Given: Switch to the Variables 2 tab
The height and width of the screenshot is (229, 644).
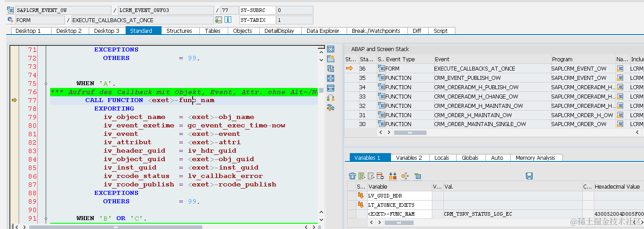Looking at the screenshot, I should (409, 158).
